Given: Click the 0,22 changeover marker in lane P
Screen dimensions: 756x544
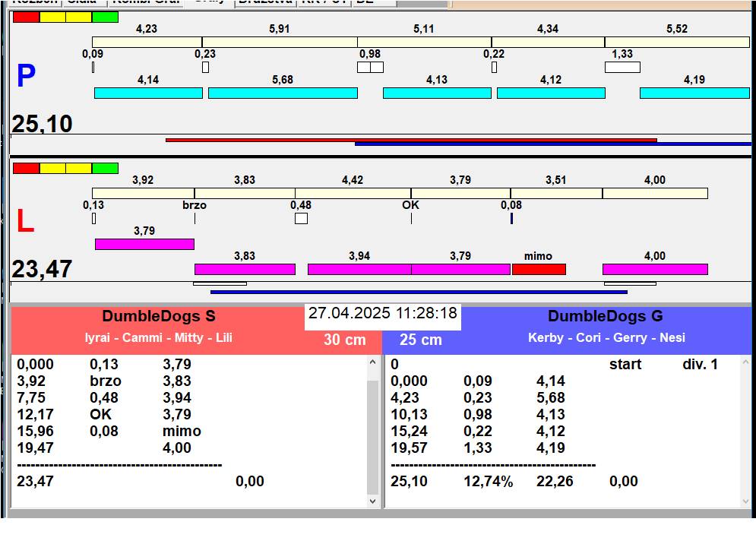Looking at the screenshot, I should tap(494, 67).
